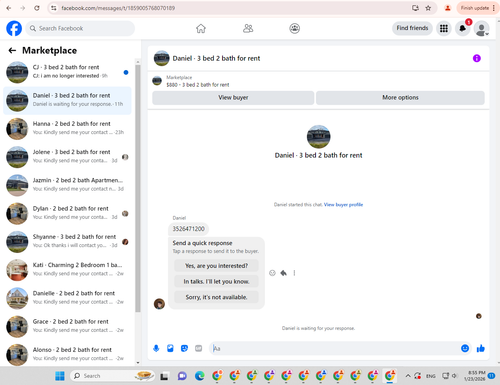This screenshot has width=500, height=385.
Task: Open emoji picker in message box
Action: pos(465,348)
